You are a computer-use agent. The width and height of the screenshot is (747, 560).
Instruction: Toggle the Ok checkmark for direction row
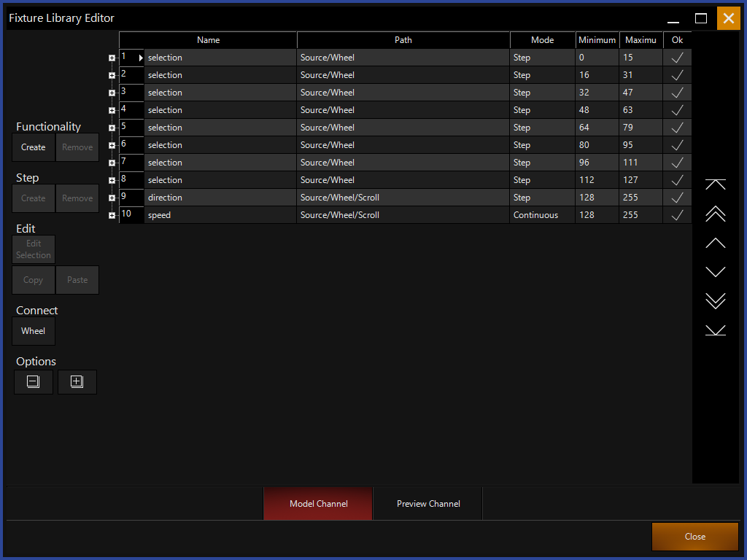pyautogui.click(x=677, y=198)
